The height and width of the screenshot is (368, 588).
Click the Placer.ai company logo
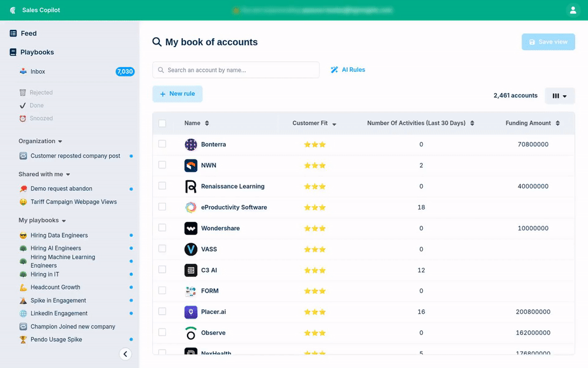191,312
